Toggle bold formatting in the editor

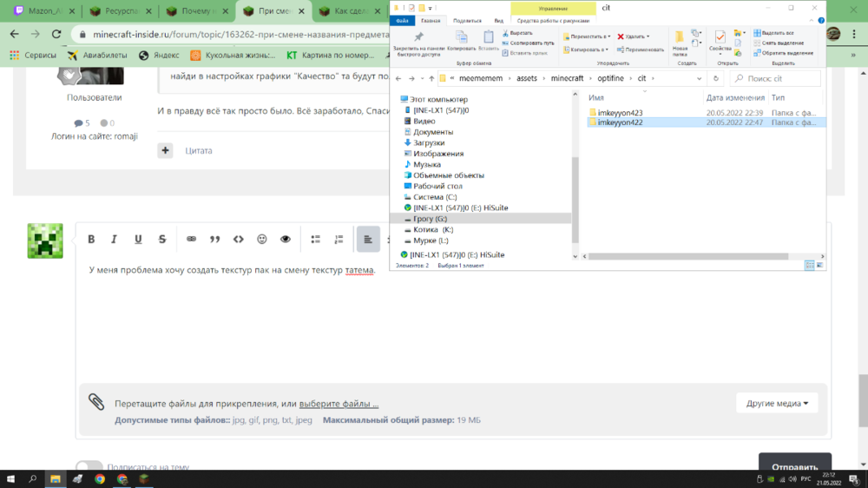(91, 240)
